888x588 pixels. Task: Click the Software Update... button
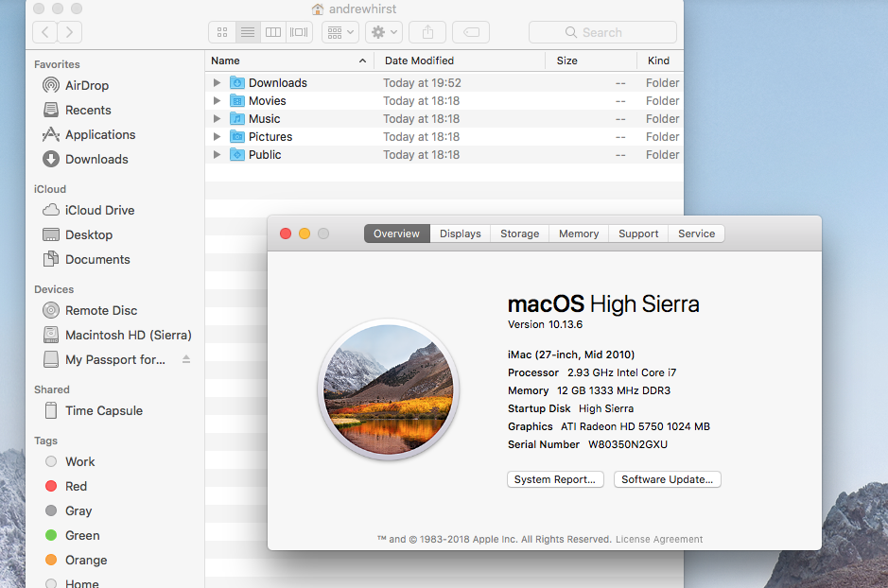pos(667,479)
